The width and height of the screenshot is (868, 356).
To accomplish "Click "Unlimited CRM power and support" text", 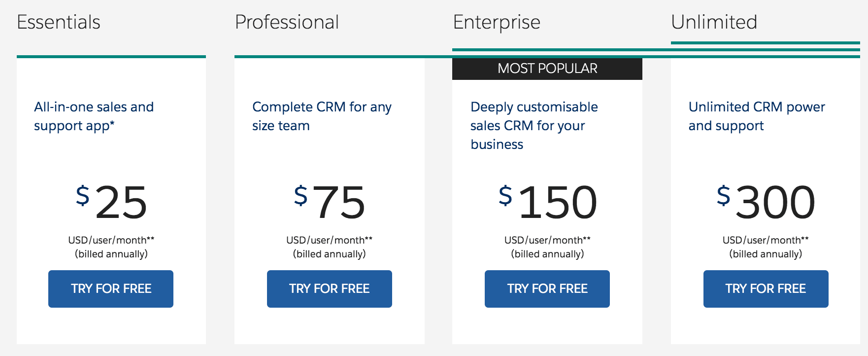I will [x=757, y=116].
